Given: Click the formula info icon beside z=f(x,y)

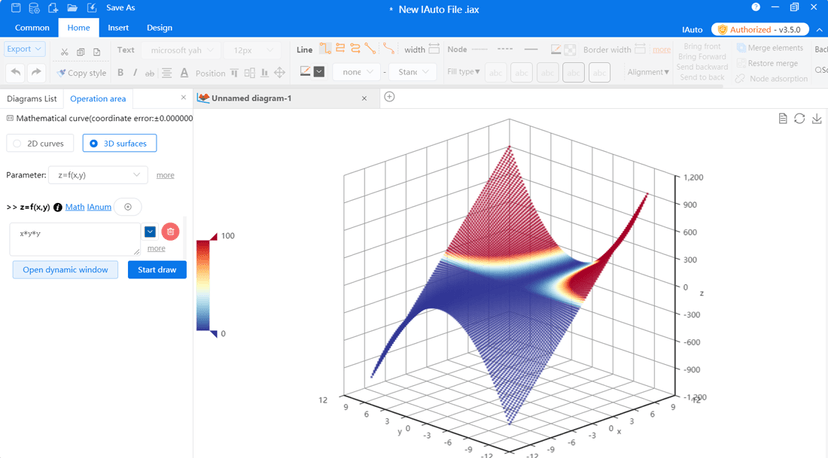Looking at the screenshot, I should tap(58, 207).
